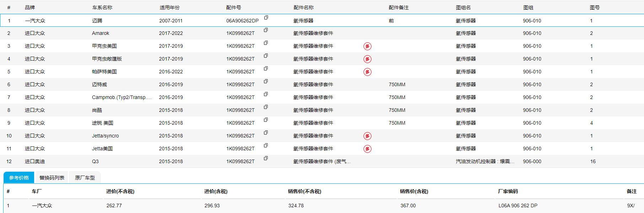The image size is (644, 213).
Task: Select the Amarok model cell
Action: pyautogui.click(x=101, y=33)
